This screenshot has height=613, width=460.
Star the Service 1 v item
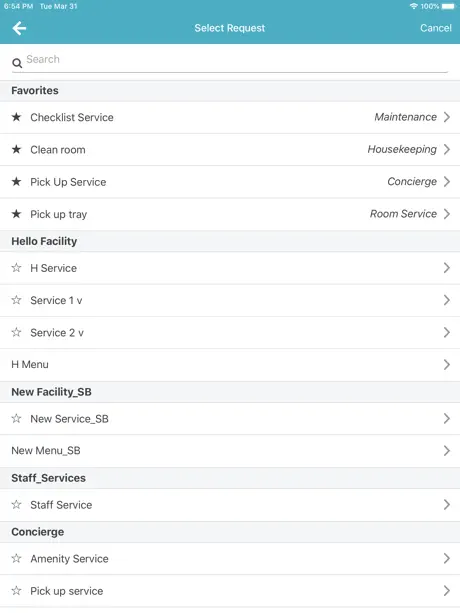[16, 300]
